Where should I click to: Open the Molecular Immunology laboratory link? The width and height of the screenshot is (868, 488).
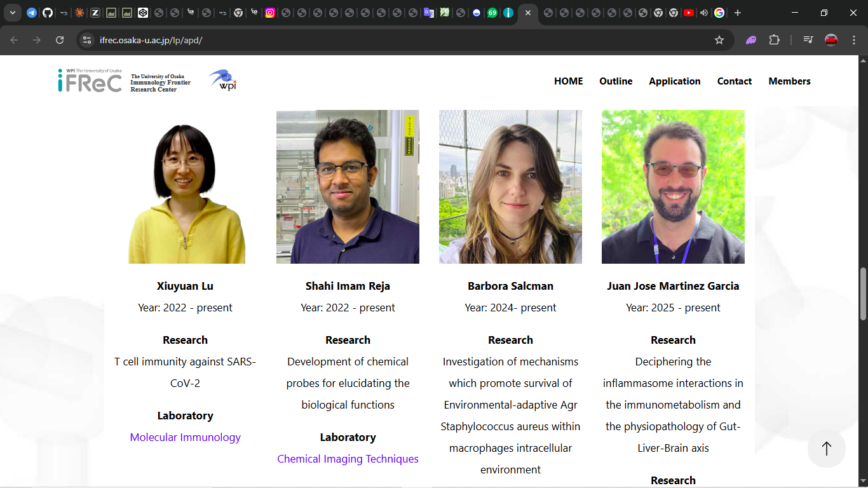click(185, 437)
